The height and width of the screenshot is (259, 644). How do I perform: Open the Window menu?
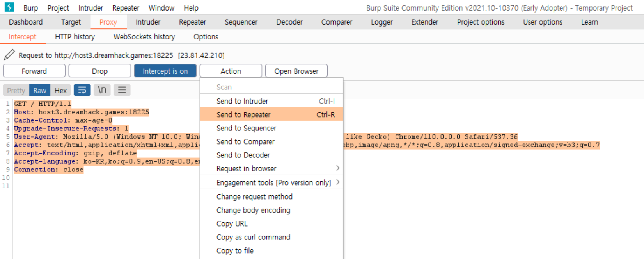pos(161,8)
